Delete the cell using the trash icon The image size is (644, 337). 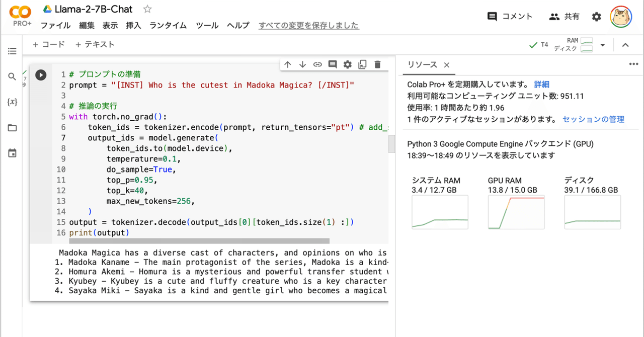tap(377, 64)
